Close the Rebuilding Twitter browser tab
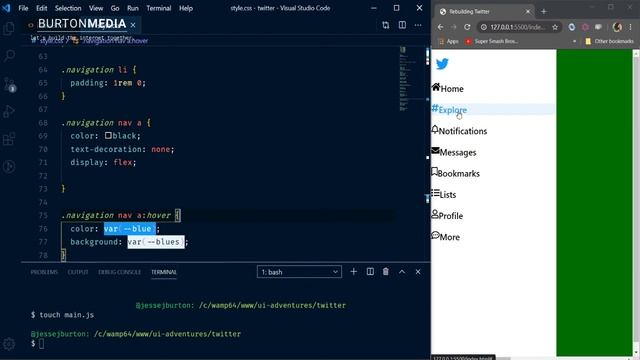Image resolution: width=640 pixels, height=360 pixels. tap(528, 12)
